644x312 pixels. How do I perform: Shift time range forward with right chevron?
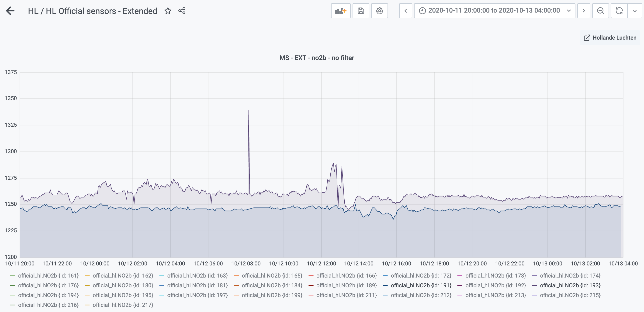point(584,11)
